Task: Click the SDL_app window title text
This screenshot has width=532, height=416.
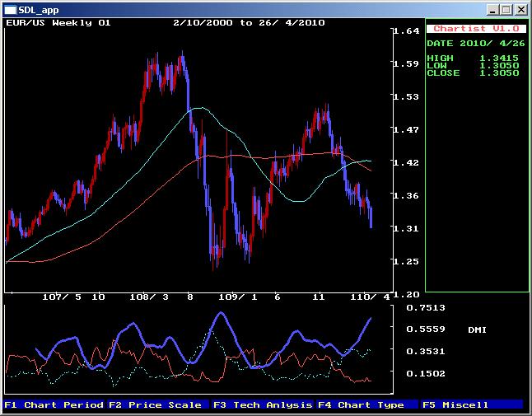Action: click(x=39, y=10)
